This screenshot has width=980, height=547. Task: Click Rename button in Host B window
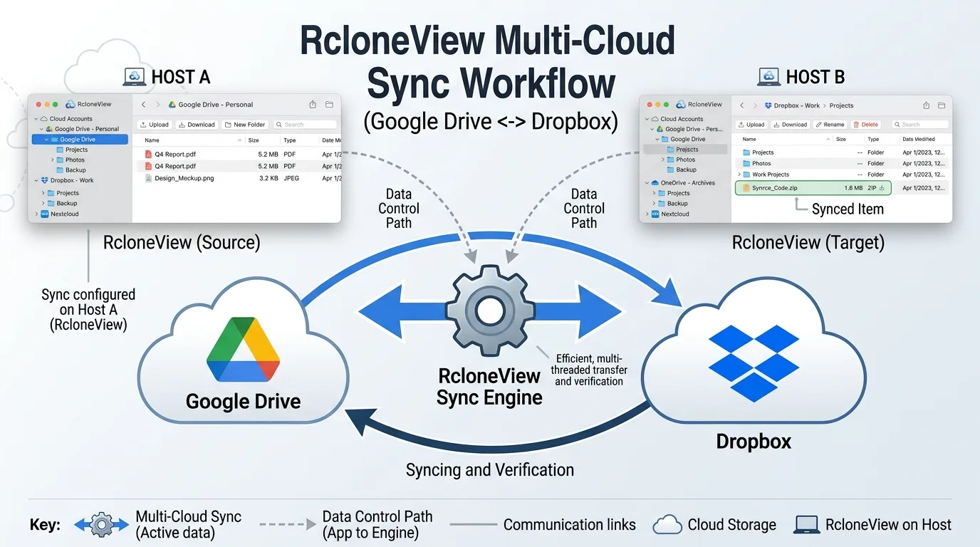[x=830, y=125]
